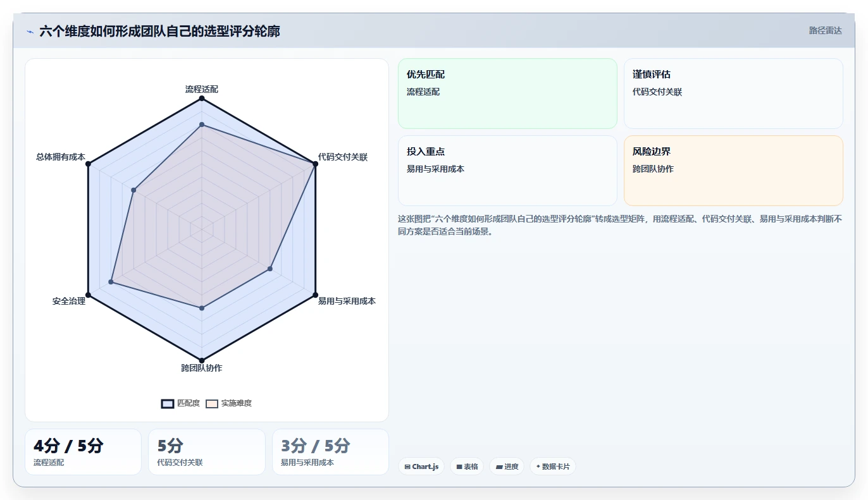Click the 易用与采用成本 axis label on the radar
The height and width of the screenshot is (500, 868).
347,301
